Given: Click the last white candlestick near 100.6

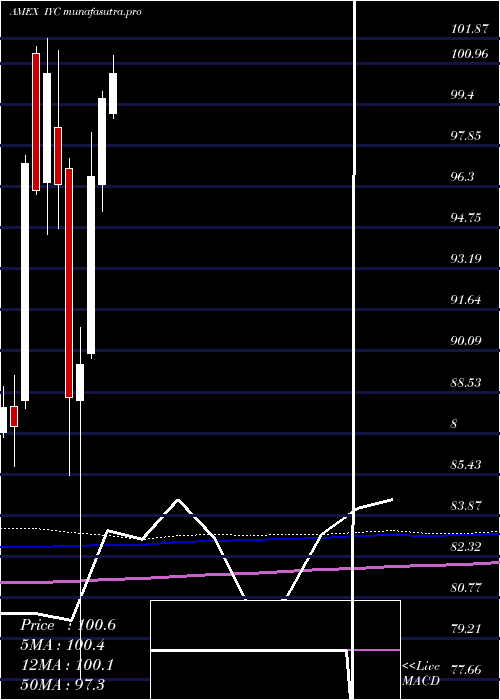Looking at the screenshot, I should click(x=113, y=94).
